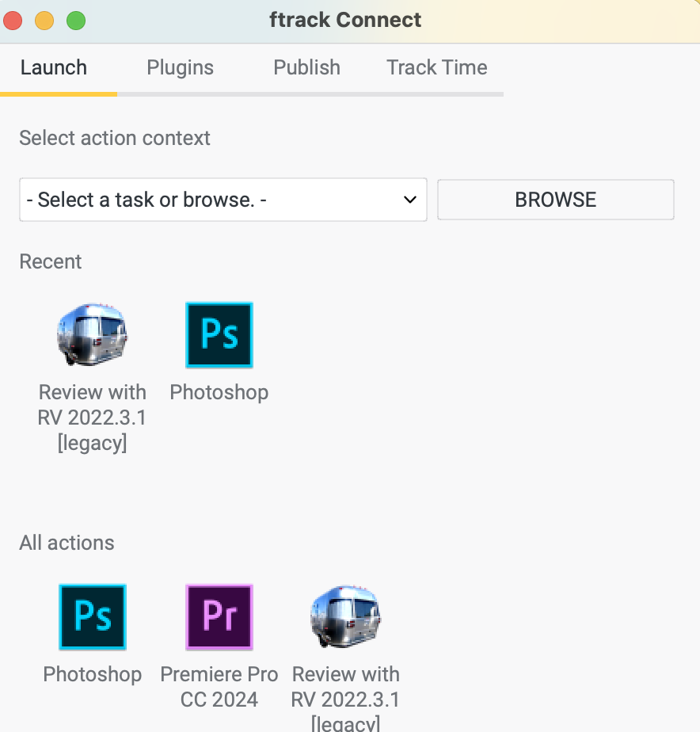Open the Track Time tab
Image resolution: width=700 pixels, height=732 pixels.
coord(437,67)
